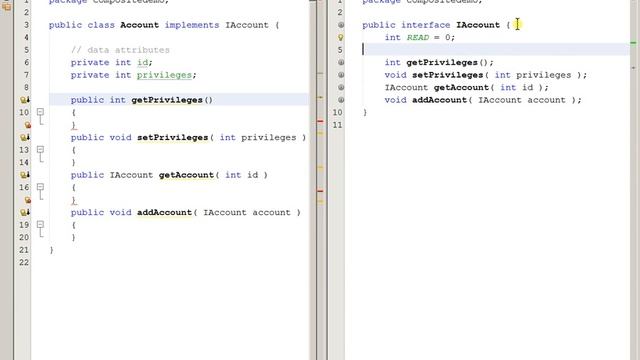Viewport: 640px width, 360px height.
Task: Collapse the getPrivileges method body fold
Action: point(40,111)
